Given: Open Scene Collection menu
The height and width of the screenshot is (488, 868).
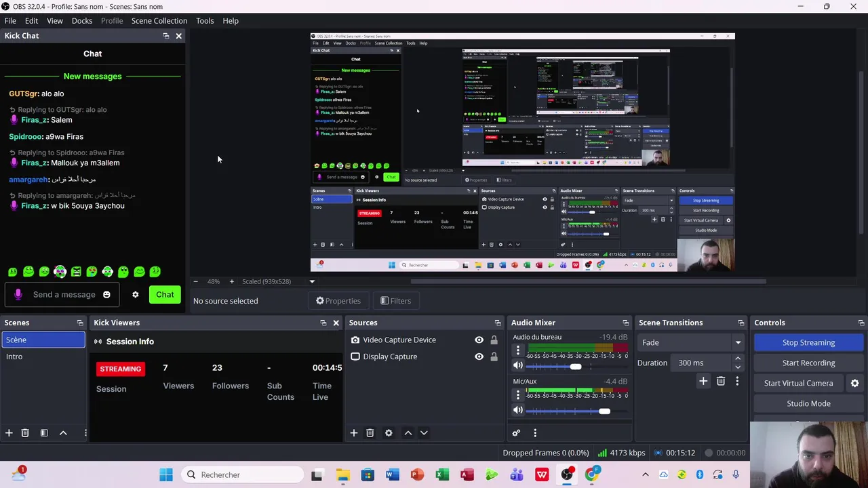Looking at the screenshot, I should point(159,20).
